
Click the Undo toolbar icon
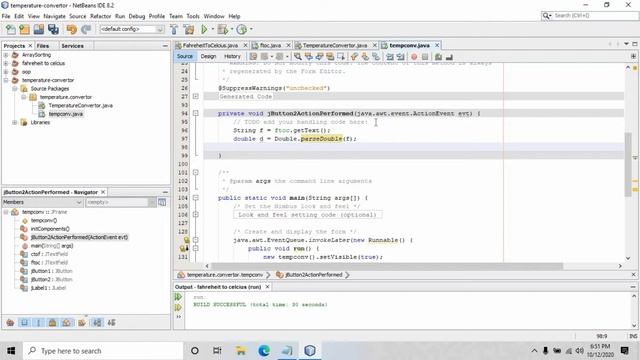(x=72, y=29)
